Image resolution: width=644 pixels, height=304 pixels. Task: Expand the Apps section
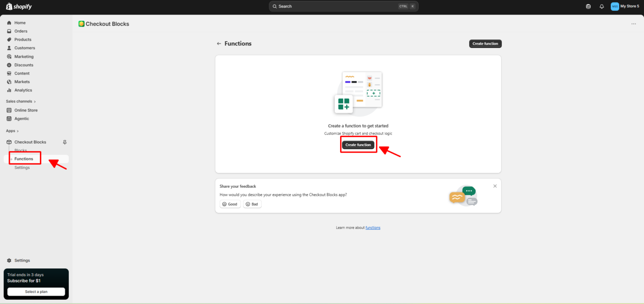(12, 131)
